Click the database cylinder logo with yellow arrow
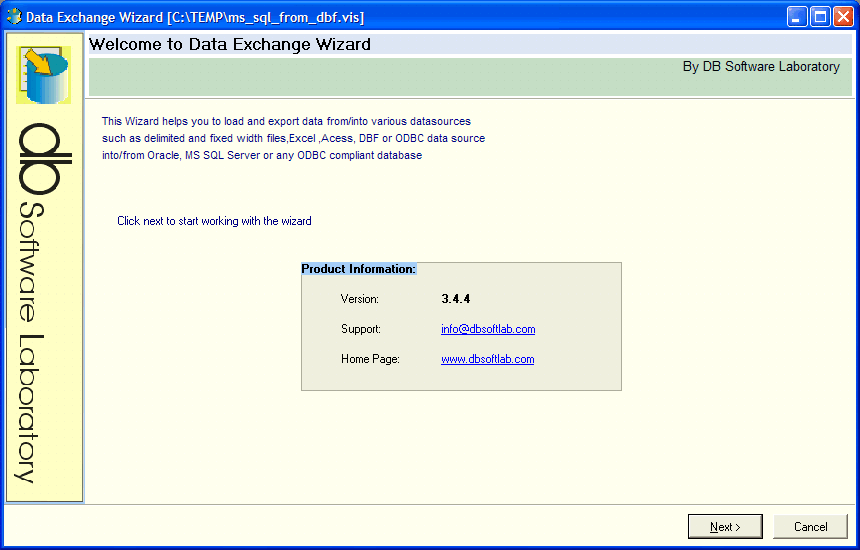The height and width of the screenshot is (550, 860). (43, 75)
